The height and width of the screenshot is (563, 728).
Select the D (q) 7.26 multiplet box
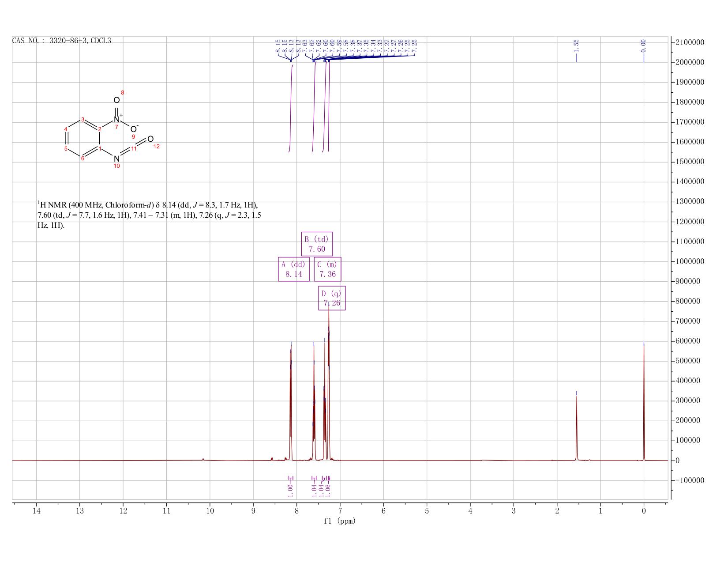click(332, 298)
